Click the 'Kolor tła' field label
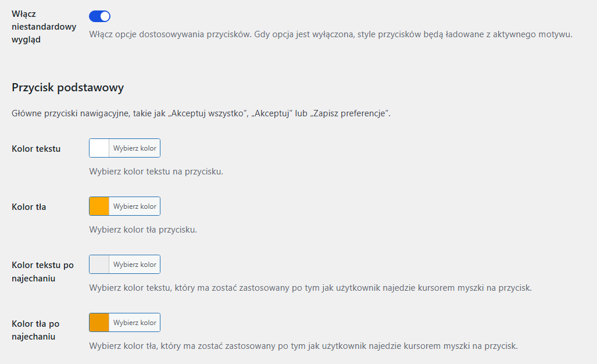The height and width of the screenshot is (364, 597). [x=29, y=207]
